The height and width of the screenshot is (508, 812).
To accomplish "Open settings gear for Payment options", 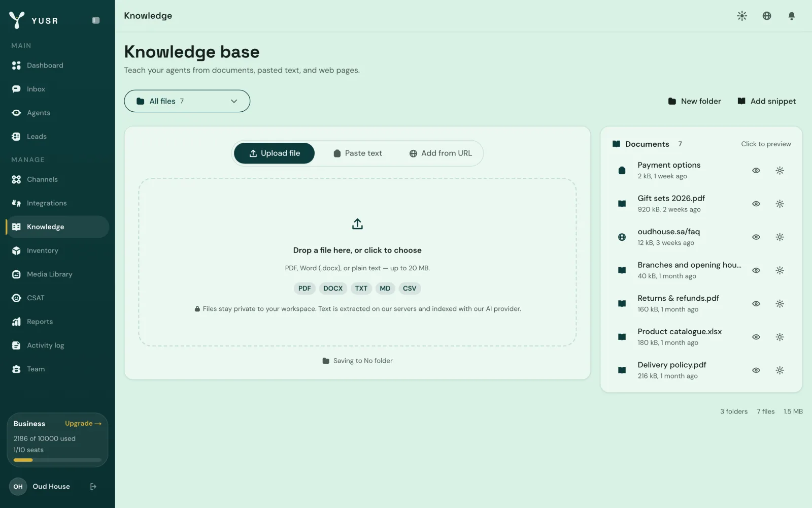I will pyautogui.click(x=780, y=171).
